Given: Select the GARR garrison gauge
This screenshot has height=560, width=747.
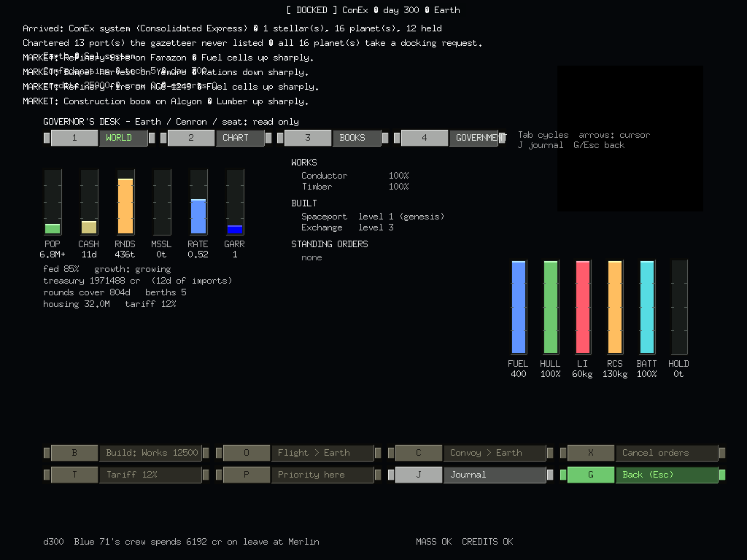Looking at the screenshot, I should tap(235, 202).
